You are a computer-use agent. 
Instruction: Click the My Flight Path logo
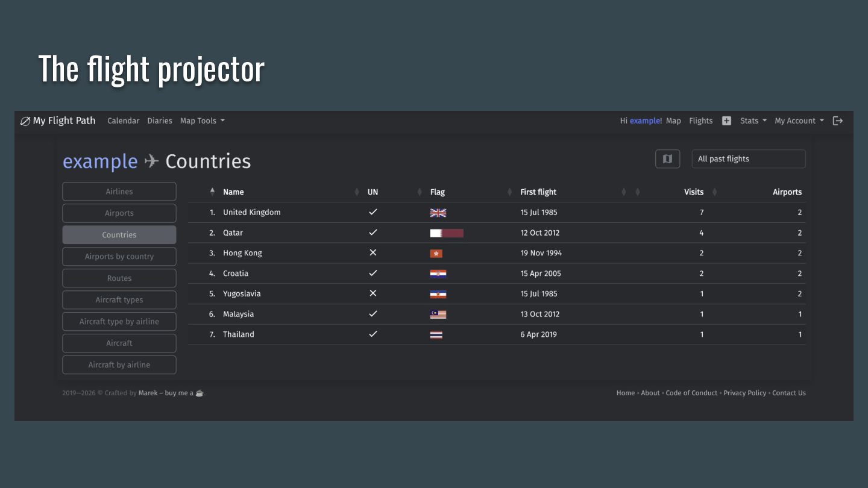coord(58,120)
